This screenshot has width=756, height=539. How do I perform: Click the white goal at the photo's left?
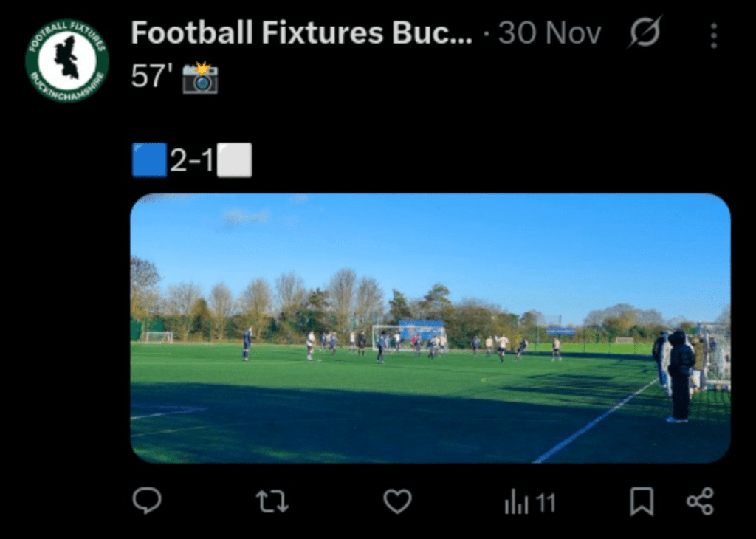click(x=158, y=337)
